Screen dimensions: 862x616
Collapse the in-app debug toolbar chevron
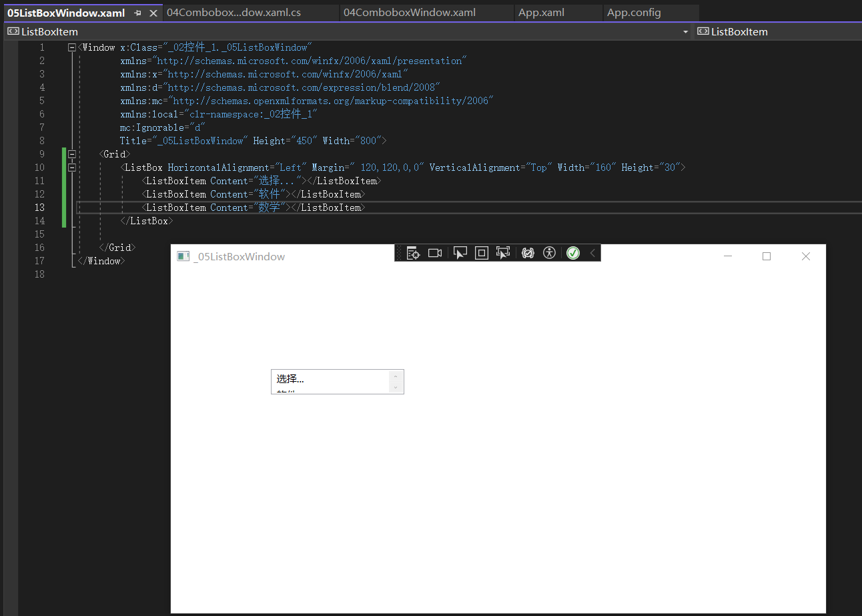(x=592, y=252)
